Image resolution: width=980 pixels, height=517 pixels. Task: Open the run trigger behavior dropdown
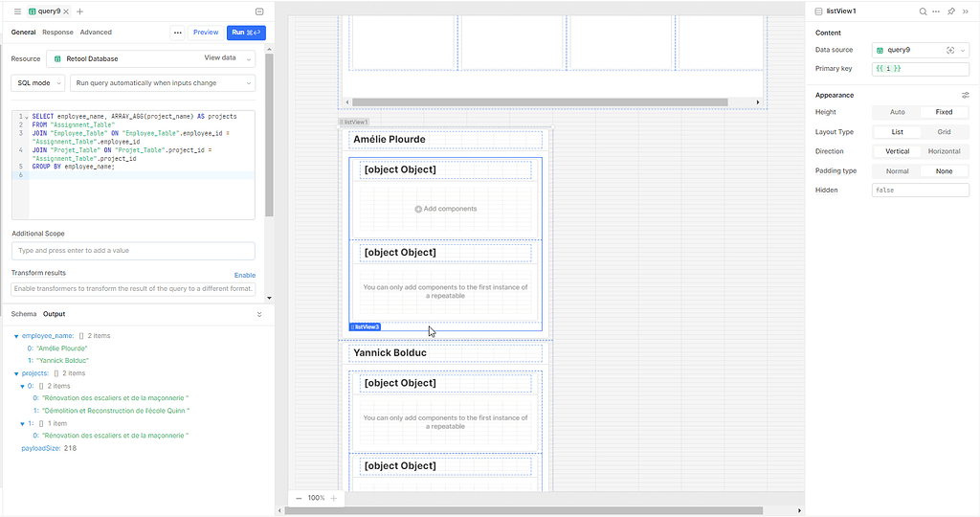(x=162, y=83)
